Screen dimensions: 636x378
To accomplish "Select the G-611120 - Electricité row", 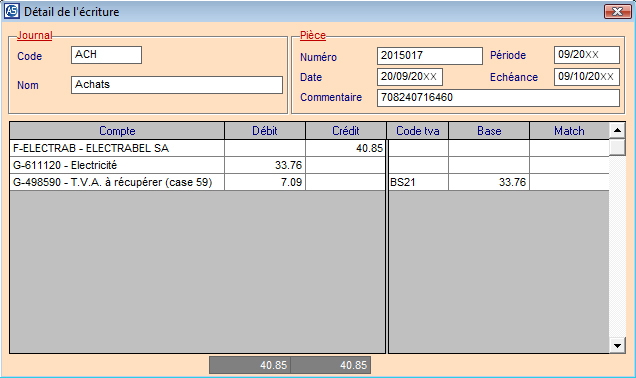I will point(198,165).
